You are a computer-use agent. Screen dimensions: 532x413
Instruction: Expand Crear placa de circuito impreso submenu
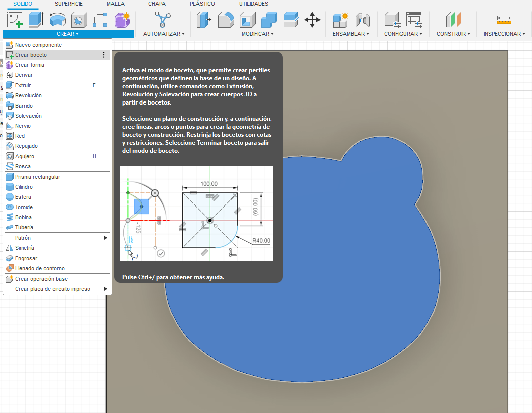point(57,289)
